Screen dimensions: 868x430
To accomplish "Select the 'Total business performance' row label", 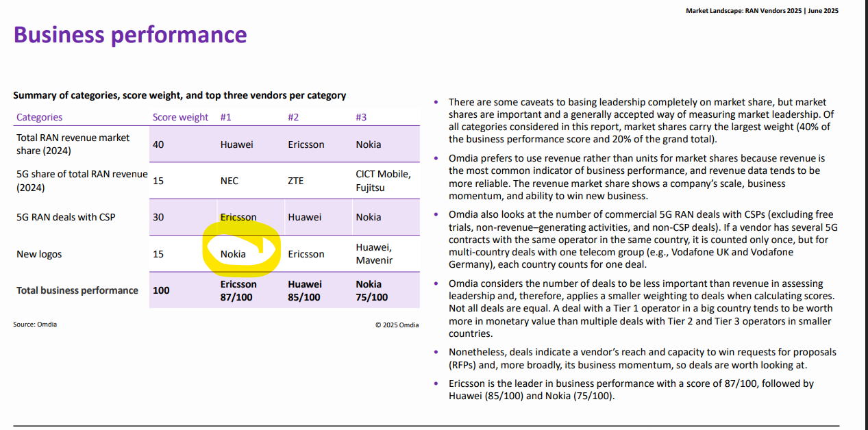I will click(x=77, y=290).
